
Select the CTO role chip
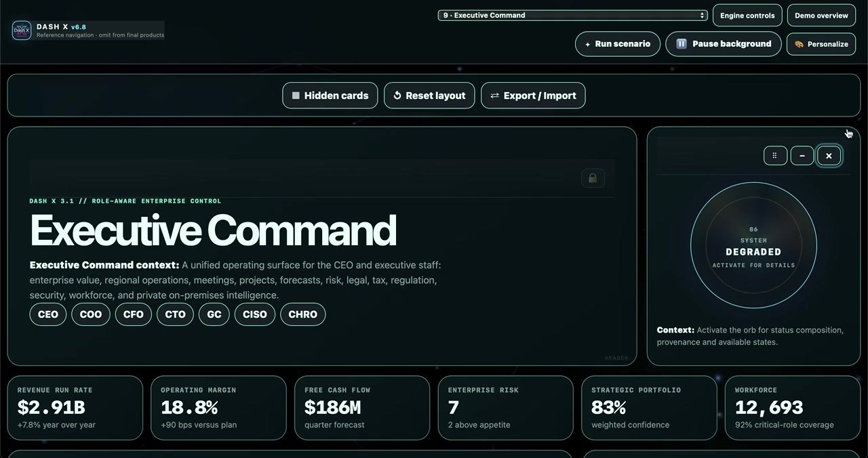tap(176, 314)
